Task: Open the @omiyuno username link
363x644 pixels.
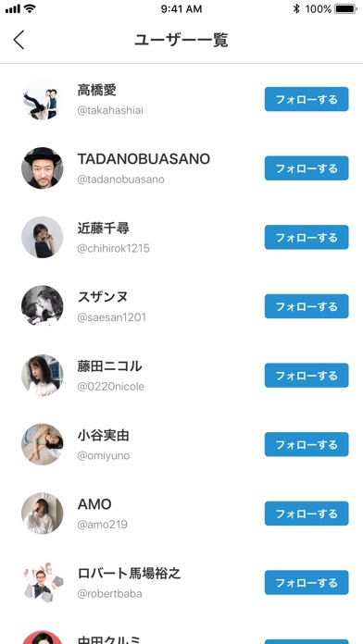Action: tap(104, 455)
